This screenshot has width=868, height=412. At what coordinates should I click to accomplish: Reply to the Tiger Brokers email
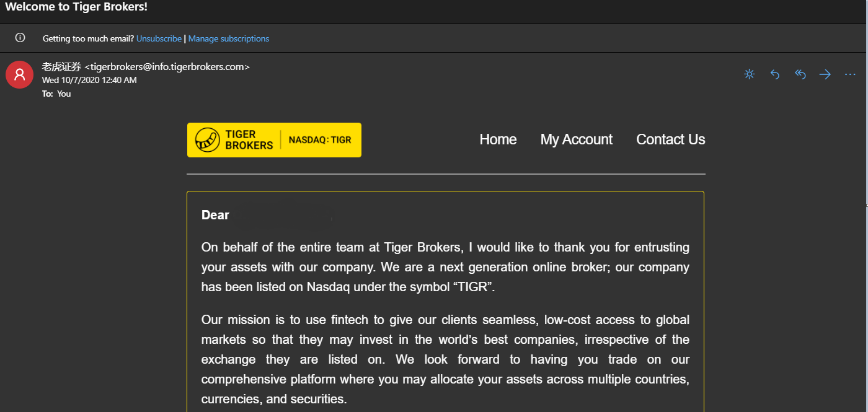point(775,74)
